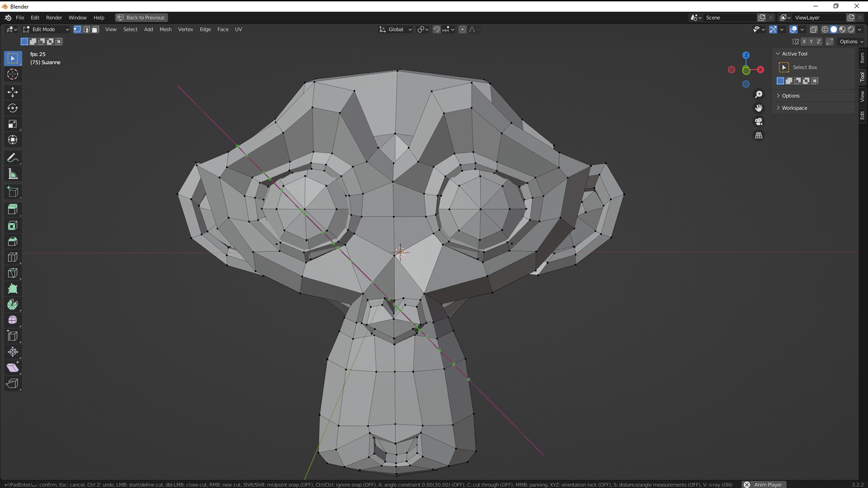The width and height of the screenshot is (868, 488).
Task: Click the Back to Previous button
Action: pos(141,17)
